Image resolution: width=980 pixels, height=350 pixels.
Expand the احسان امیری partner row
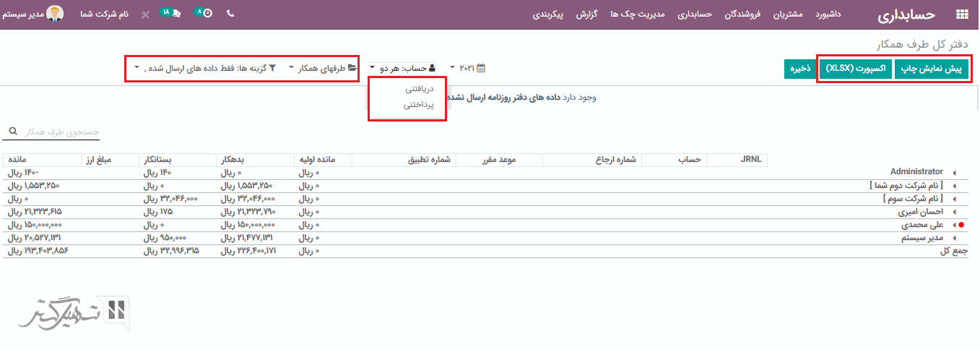(955, 213)
